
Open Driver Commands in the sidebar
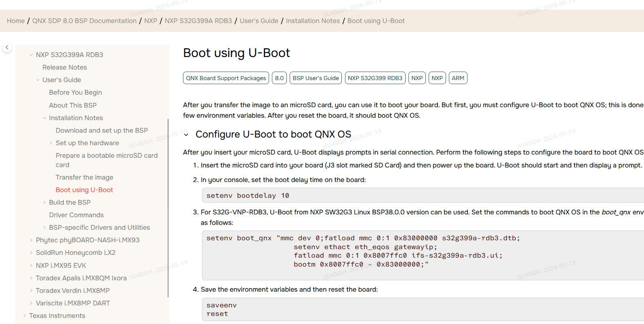pyautogui.click(x=76, y=215)
